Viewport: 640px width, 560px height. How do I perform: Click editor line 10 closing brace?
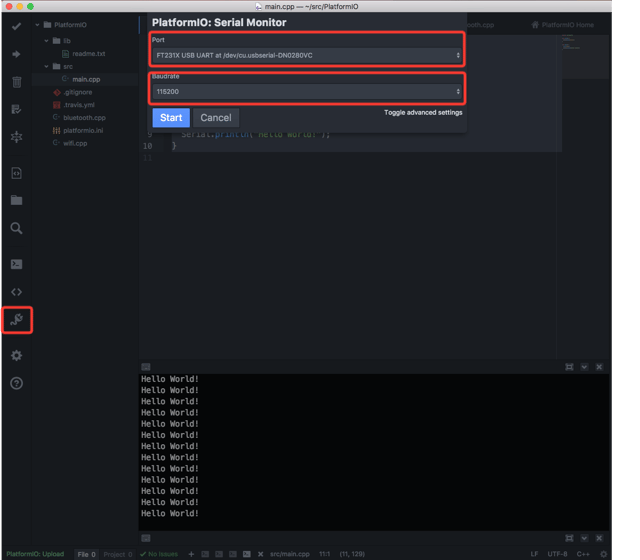pyautogui.click(x=174, y=146)
